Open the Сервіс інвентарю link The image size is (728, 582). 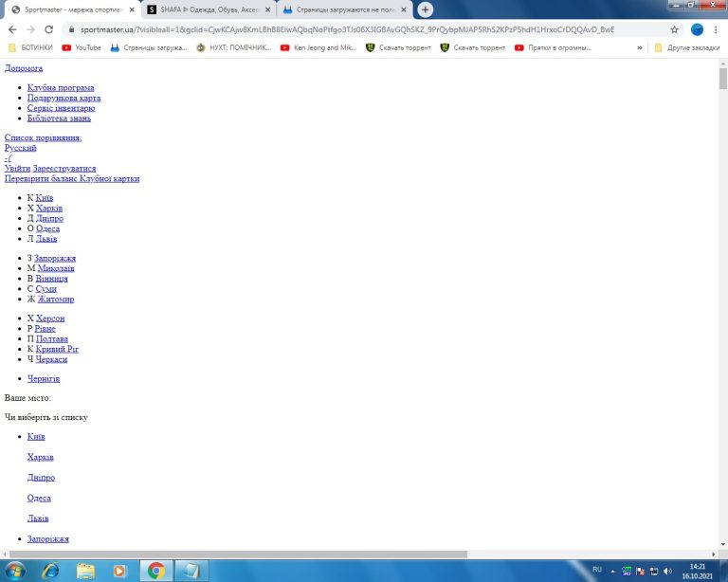pos(62,108)
